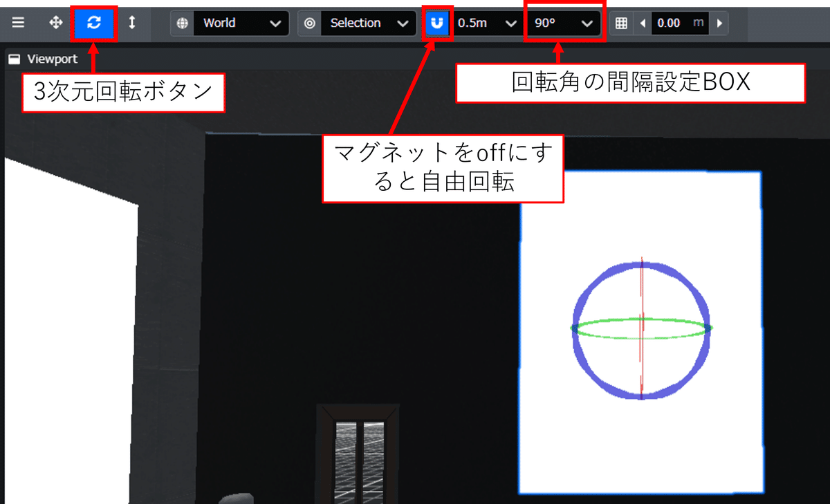This screenshot has width=830, height=504.
Task: Click the 0.00 m grid height field
Action: 681,23
